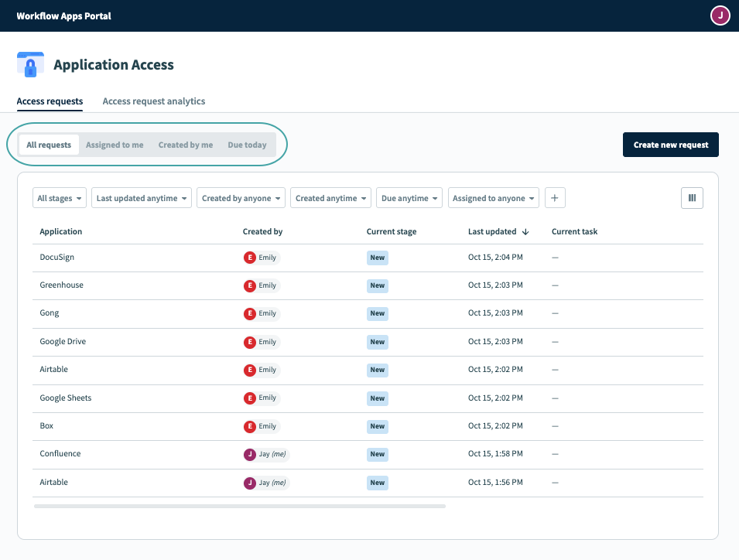Select the Created by me filter pill
Image resolution: width=739 pixels, height=560 pixels.
click(x=186, y=144)
